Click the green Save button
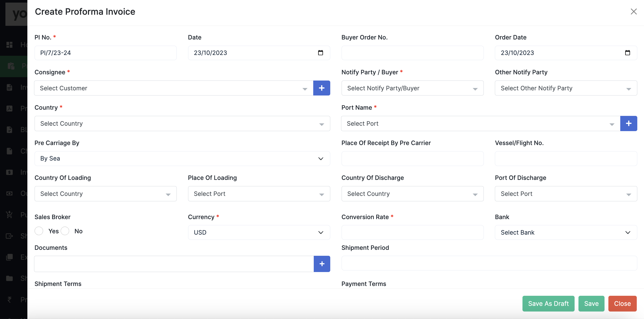644x319 pixels. coord(591,304)
